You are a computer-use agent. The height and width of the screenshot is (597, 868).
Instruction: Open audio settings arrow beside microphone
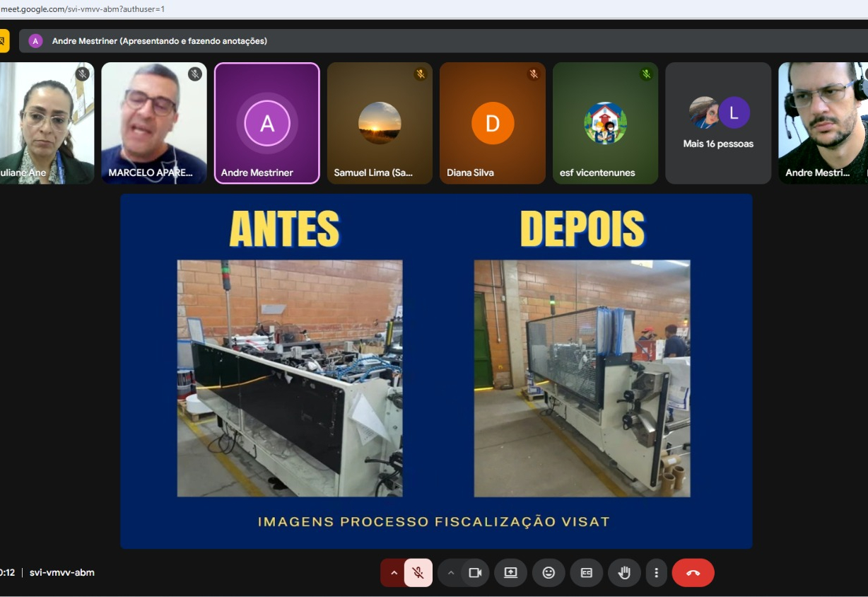394,573
